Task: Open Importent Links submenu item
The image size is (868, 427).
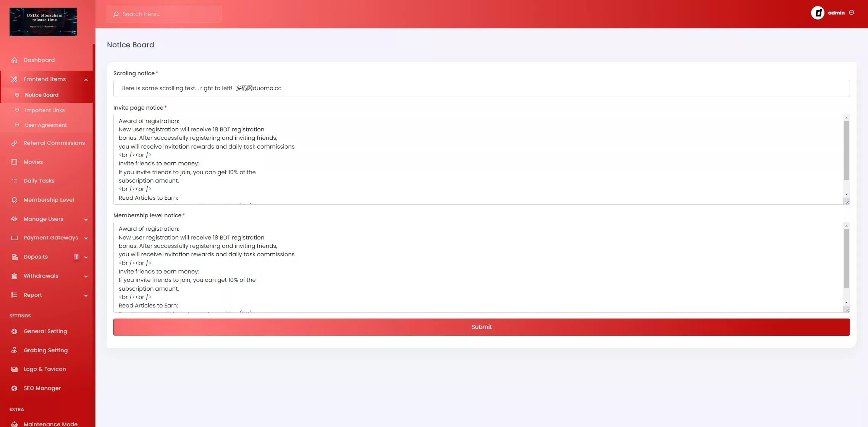Action: tap(45, 110)
